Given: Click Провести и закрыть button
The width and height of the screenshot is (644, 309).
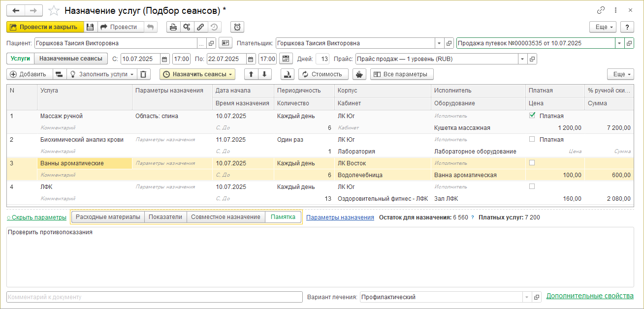Looking at the screenshot, I should [x=45, y=27].
